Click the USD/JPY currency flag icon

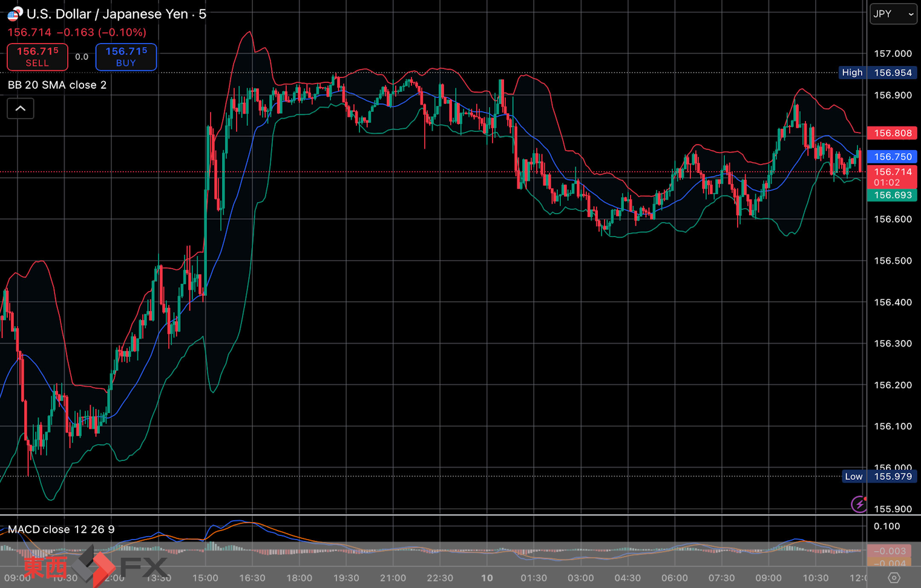15,13
